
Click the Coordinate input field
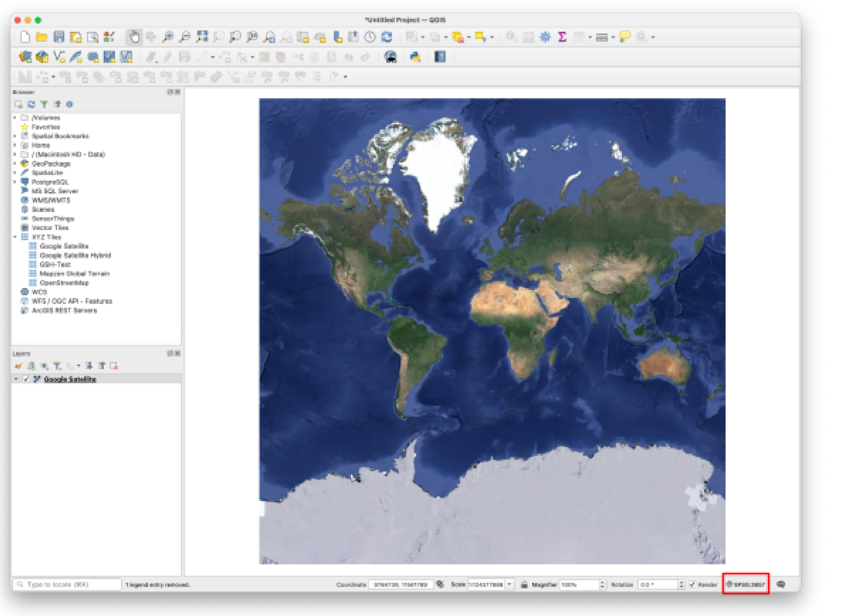401,584
